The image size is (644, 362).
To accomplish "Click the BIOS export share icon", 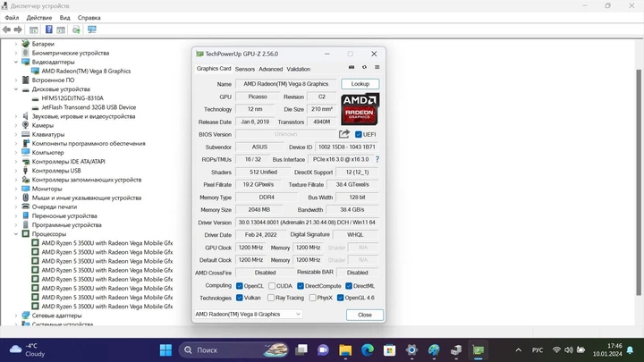I will 344,134.
